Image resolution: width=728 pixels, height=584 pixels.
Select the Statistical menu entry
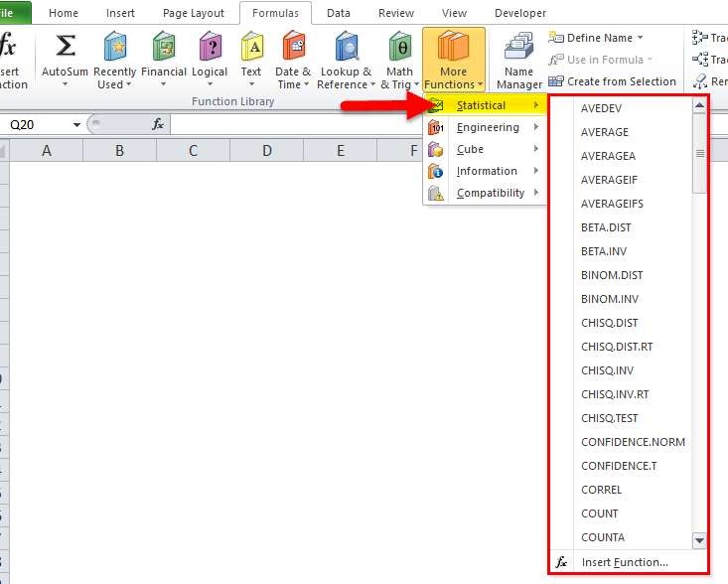click(485, 105)
